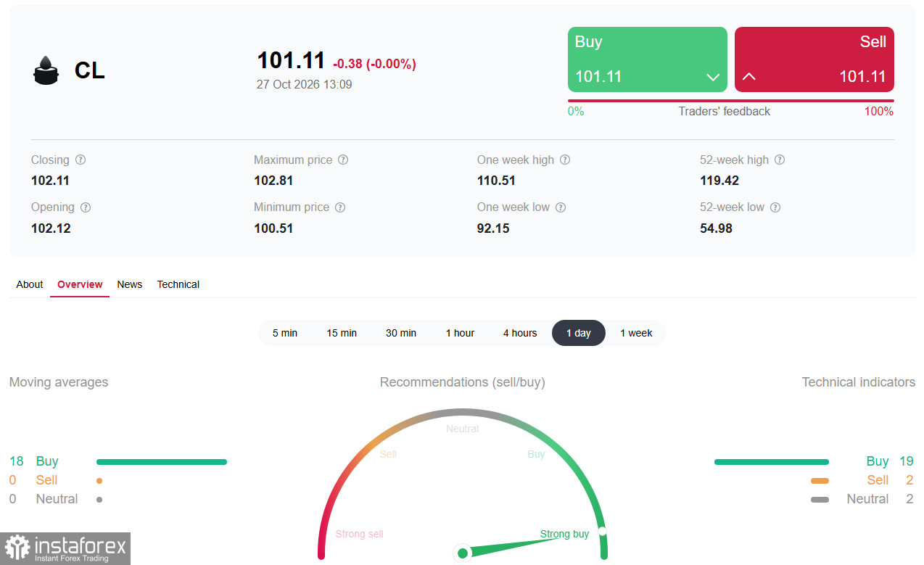This screenshot has height=565, width=924.
Task: Click the green Buy 101.11 button
Action: pos(648,59)
